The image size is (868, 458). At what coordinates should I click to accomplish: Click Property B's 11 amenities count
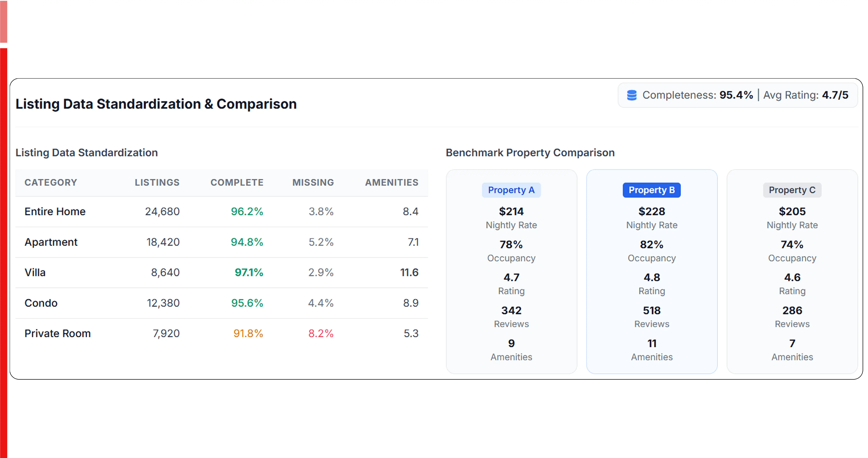pos(652,343)
